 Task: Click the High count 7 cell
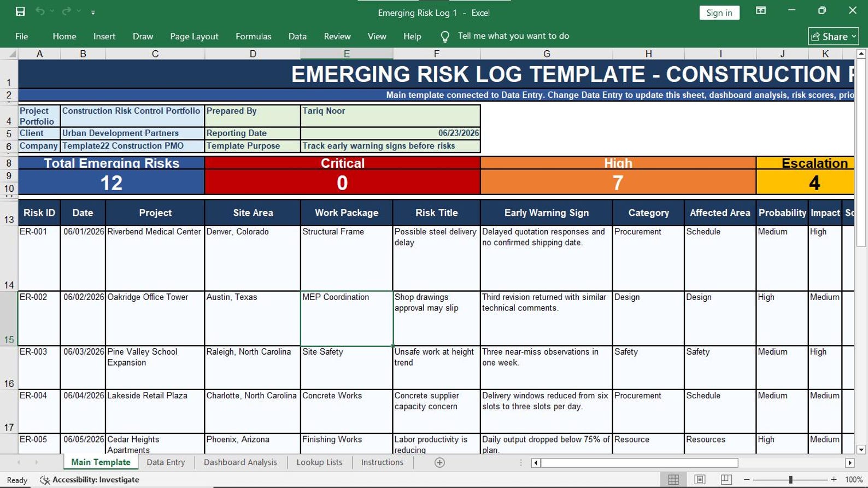(x=618, y=183)
